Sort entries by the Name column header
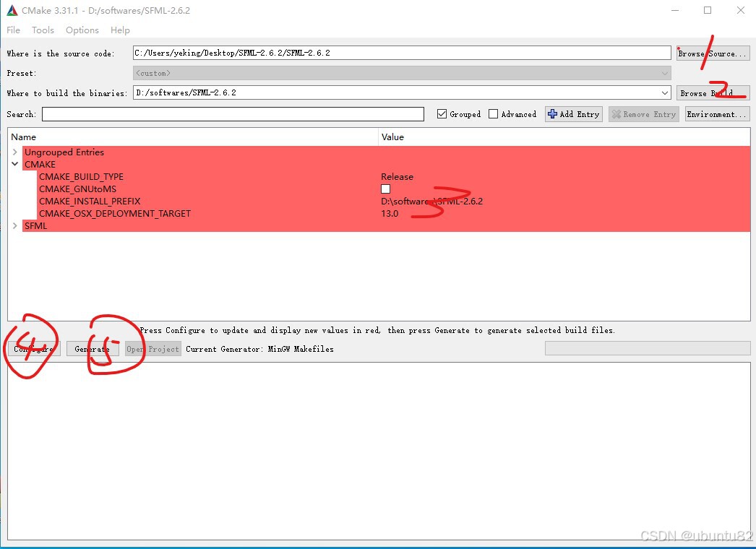Viewport: 756px width, 549px height. point(193,137)
